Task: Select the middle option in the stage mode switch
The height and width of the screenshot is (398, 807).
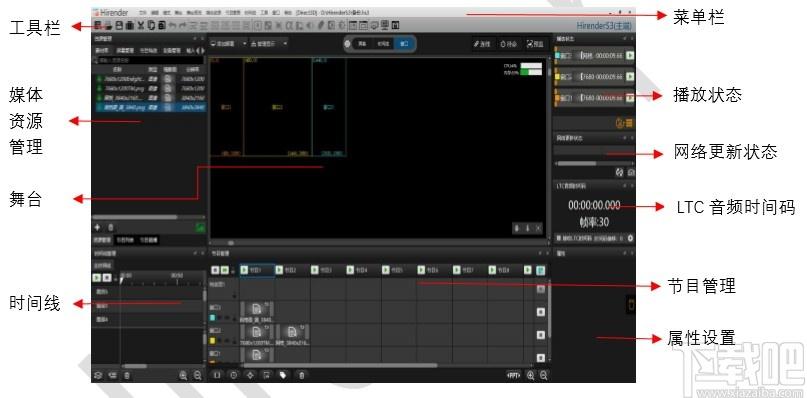Action: [383, 44]
